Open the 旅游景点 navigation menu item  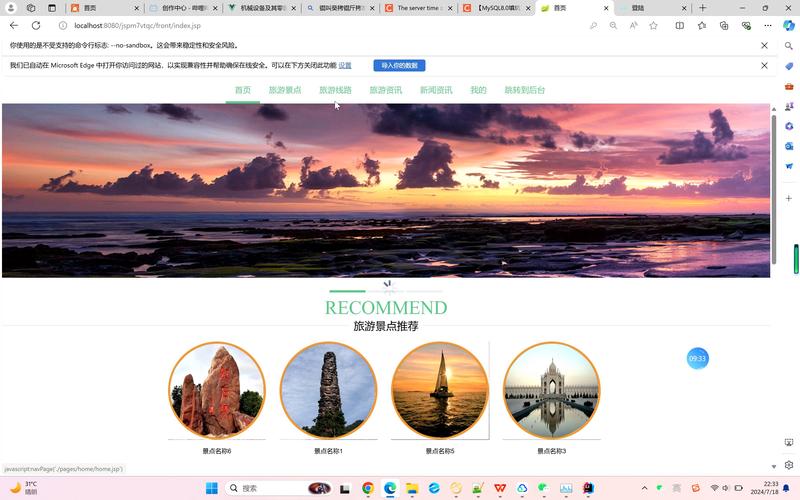point(284,90)
